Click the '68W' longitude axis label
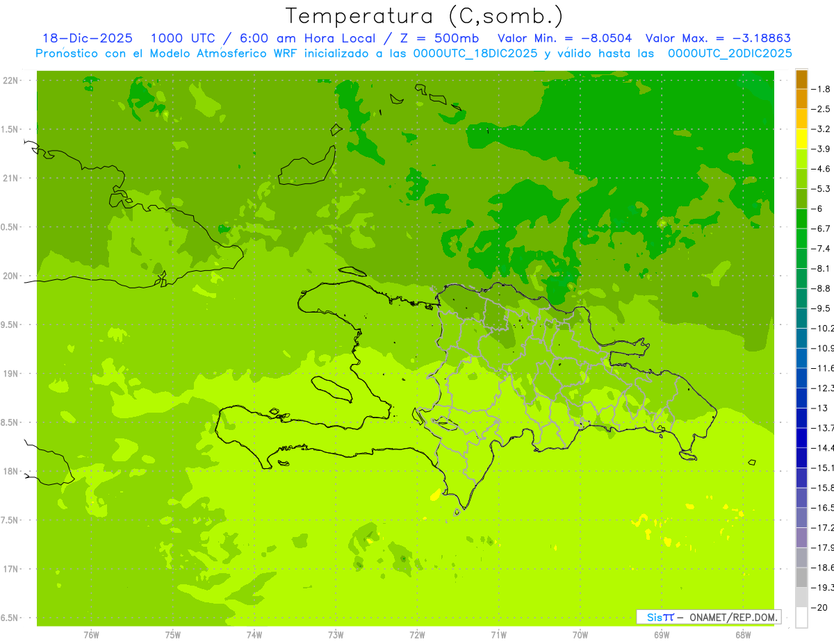834x644 pixels. (x=743, y=634)
